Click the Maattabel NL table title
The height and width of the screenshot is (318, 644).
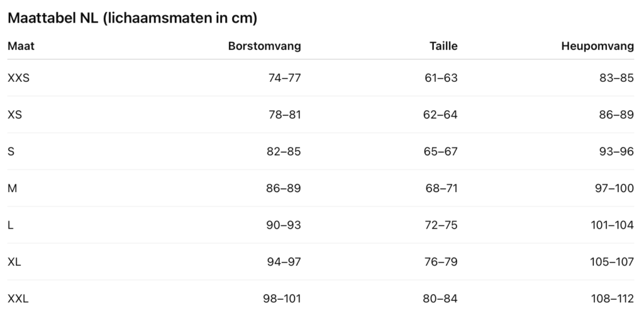point(132,18)
